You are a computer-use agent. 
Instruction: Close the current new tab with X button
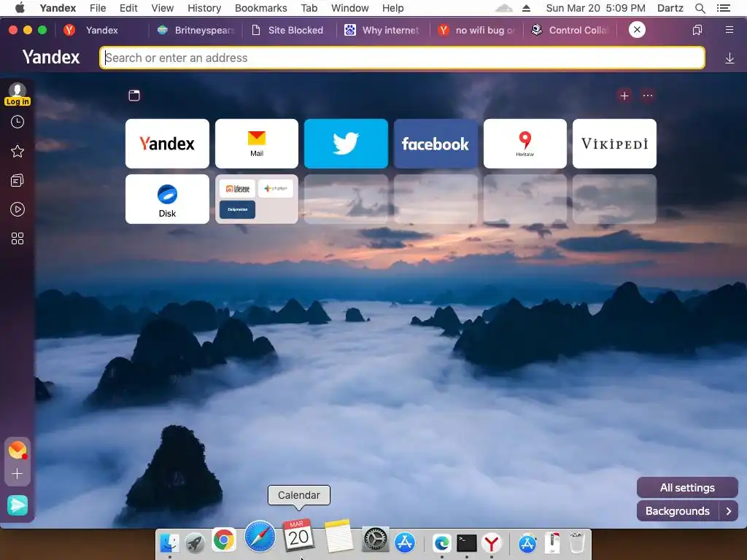tap(637, 29)
